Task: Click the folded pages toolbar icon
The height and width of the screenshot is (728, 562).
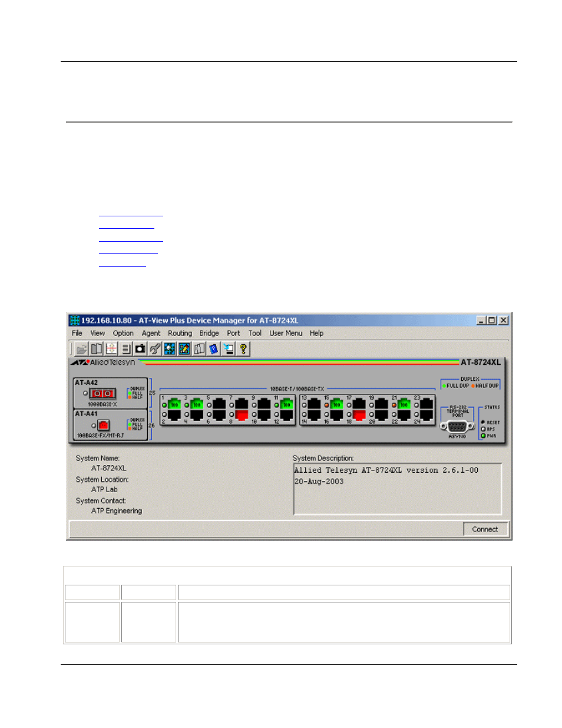Action: point(200,349)
